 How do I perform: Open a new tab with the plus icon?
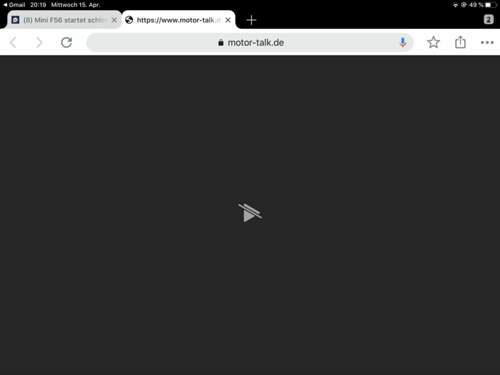tap(251, 20)
